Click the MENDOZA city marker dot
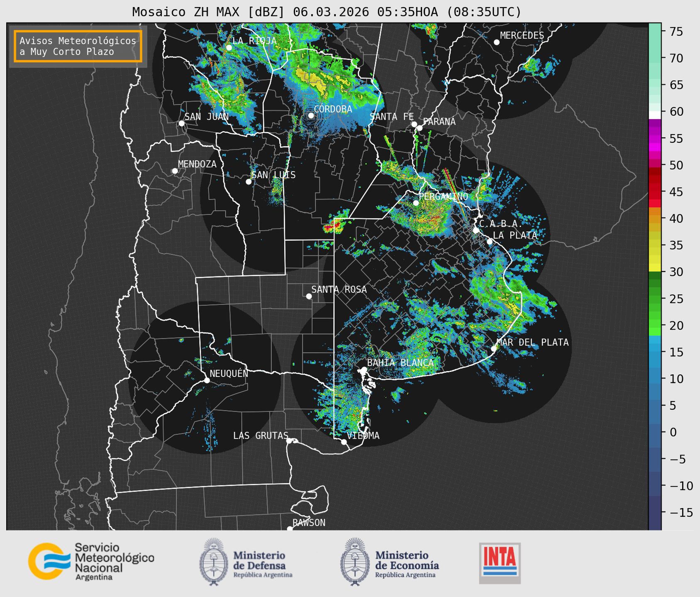This screenshot has height=597, width=700. (x=175, y=171)
